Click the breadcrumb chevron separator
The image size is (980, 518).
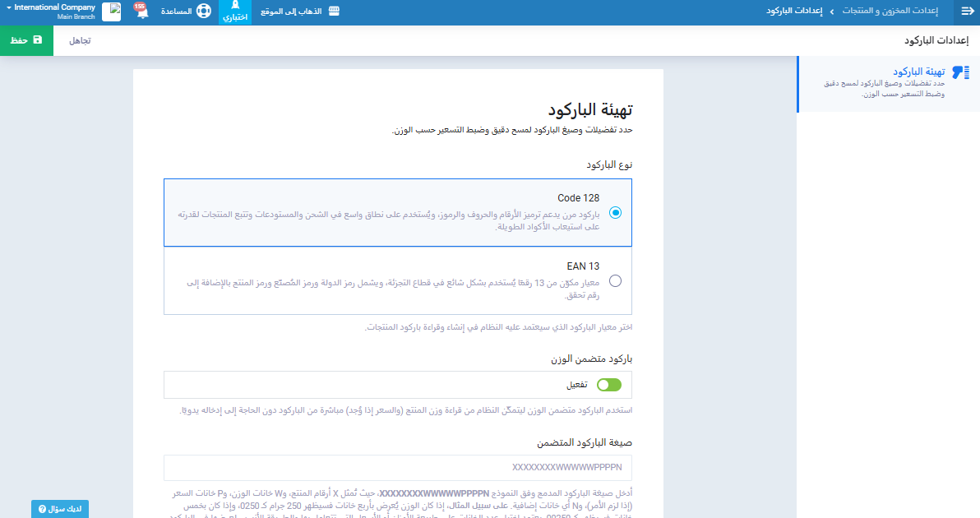point(832,12)
